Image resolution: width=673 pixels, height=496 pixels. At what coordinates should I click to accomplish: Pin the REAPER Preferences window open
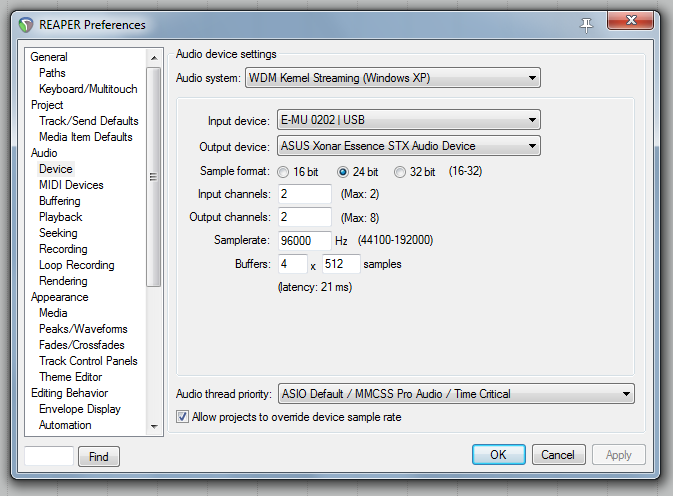pos(586,25)
